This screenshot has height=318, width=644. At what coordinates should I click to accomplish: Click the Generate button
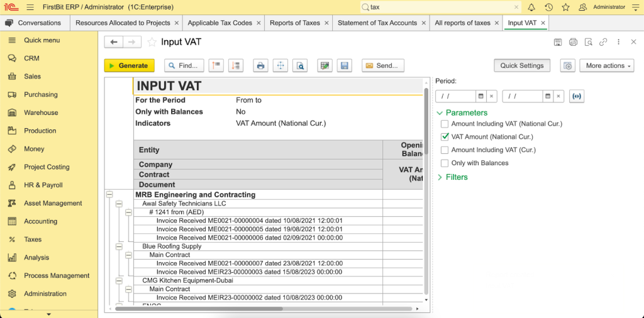point(129,65)
